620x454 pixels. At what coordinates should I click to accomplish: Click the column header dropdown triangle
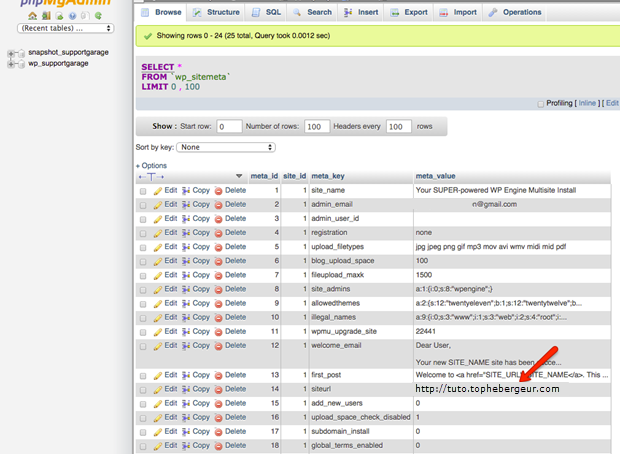click(239, 176)
